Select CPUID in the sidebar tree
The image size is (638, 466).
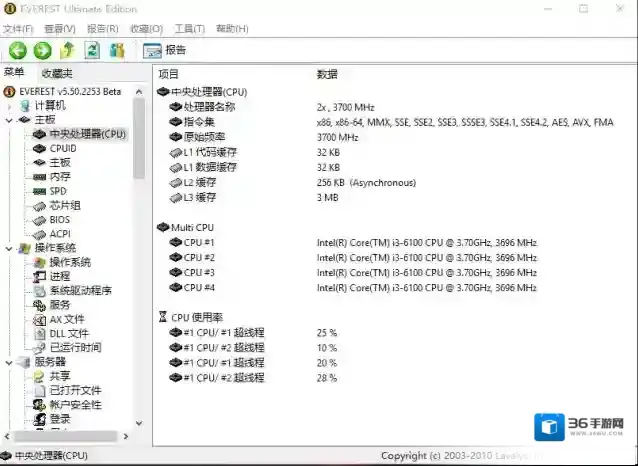[62, 148]
